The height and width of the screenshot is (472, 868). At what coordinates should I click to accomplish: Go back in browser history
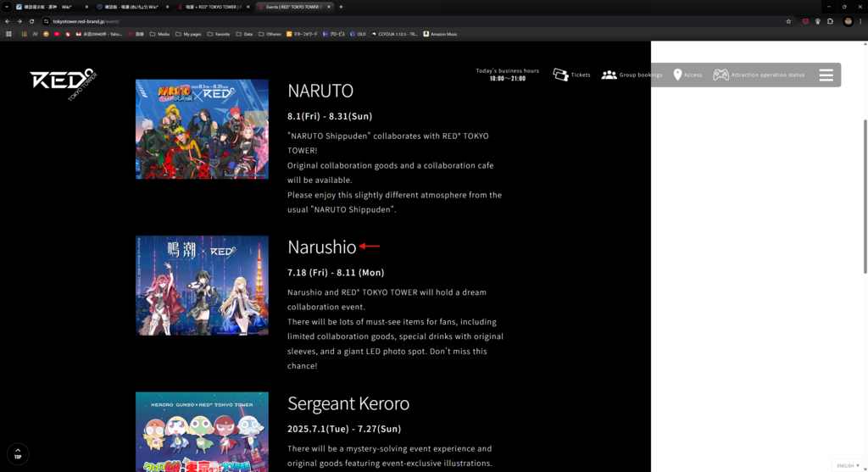7,21
